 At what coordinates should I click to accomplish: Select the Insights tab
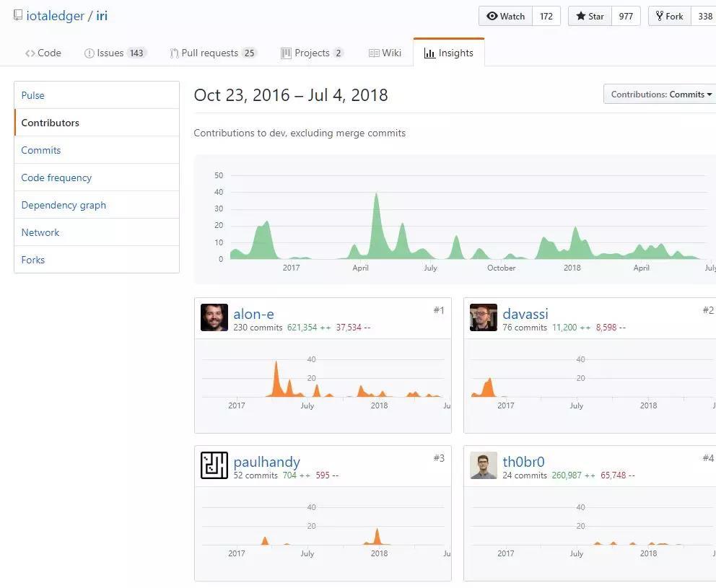(x=449, y=53)
